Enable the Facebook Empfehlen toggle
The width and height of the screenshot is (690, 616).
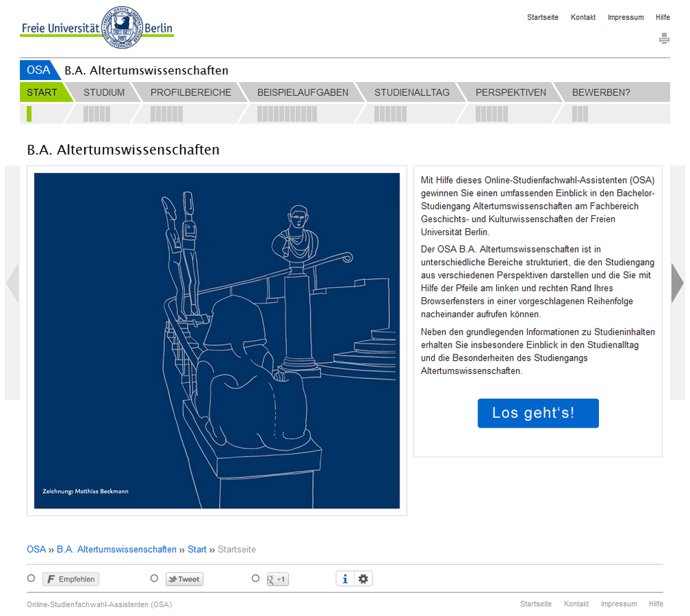coord(31,578)
